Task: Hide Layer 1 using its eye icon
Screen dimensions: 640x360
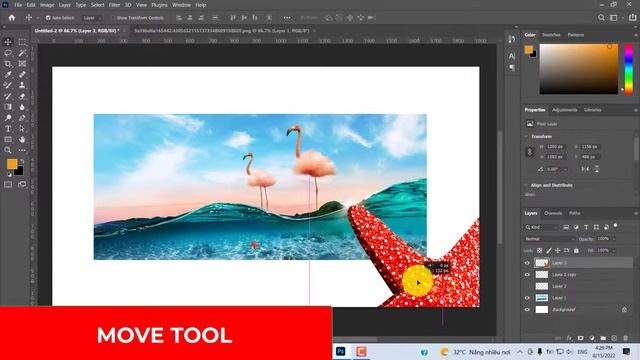Action: 527,298
